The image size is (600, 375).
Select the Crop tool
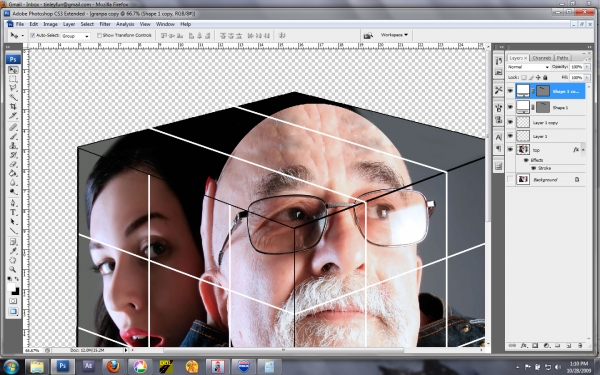[x=13, y=106]
